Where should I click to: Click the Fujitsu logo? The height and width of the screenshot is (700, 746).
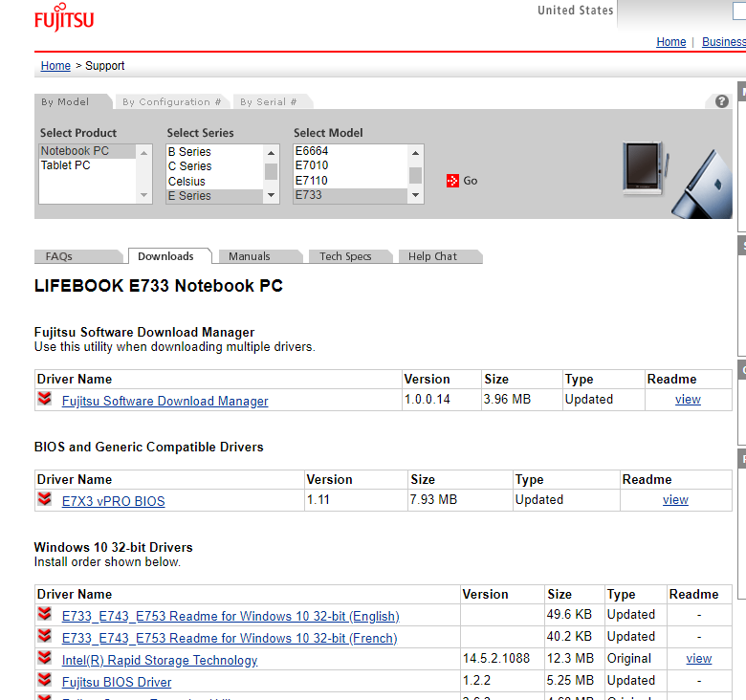[x=64, y=19]
